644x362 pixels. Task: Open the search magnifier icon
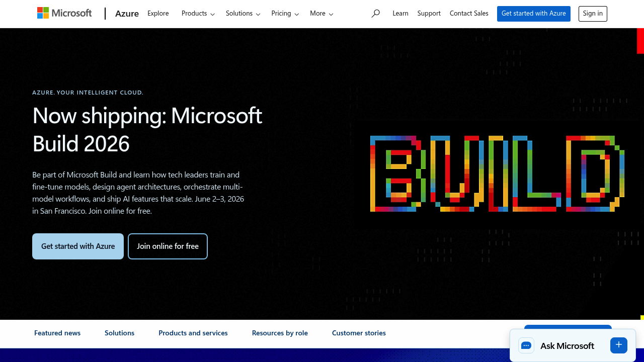point(375,14)
